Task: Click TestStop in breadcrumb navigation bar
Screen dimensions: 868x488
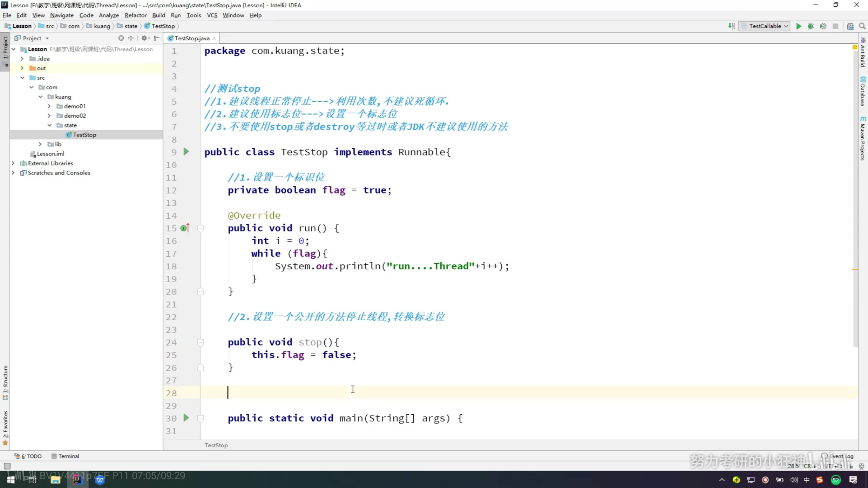Action: pos(160,26)
